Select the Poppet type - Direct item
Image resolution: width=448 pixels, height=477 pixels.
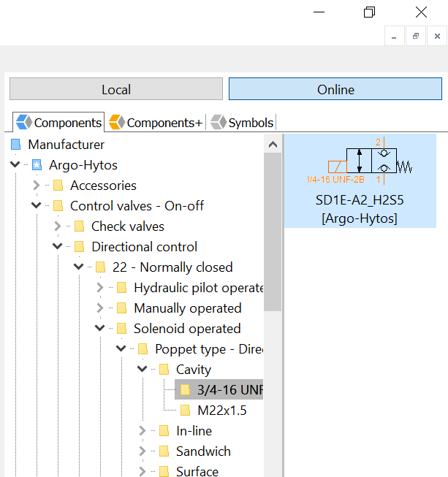(209, 349)
